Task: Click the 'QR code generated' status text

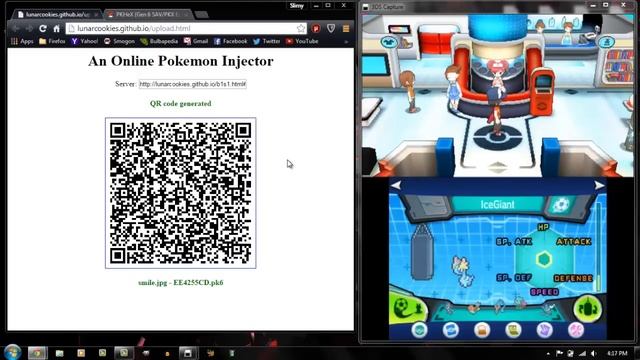Action: 180,104
